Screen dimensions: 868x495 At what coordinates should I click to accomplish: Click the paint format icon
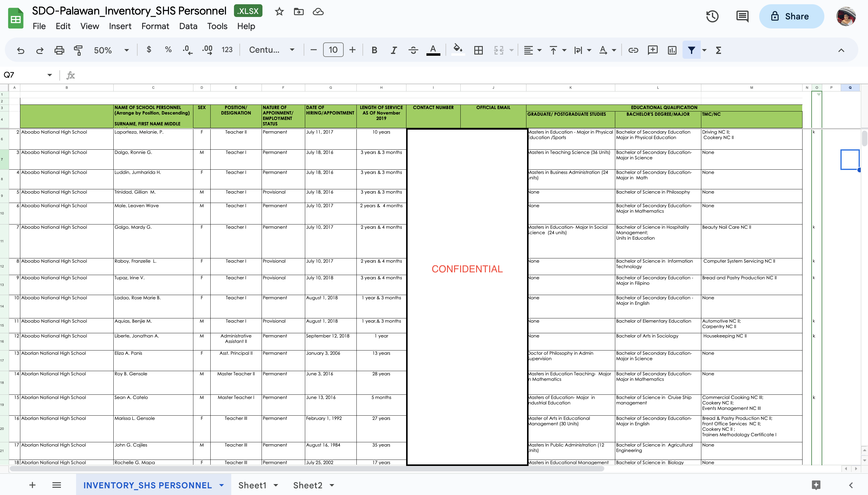(78, 50)
